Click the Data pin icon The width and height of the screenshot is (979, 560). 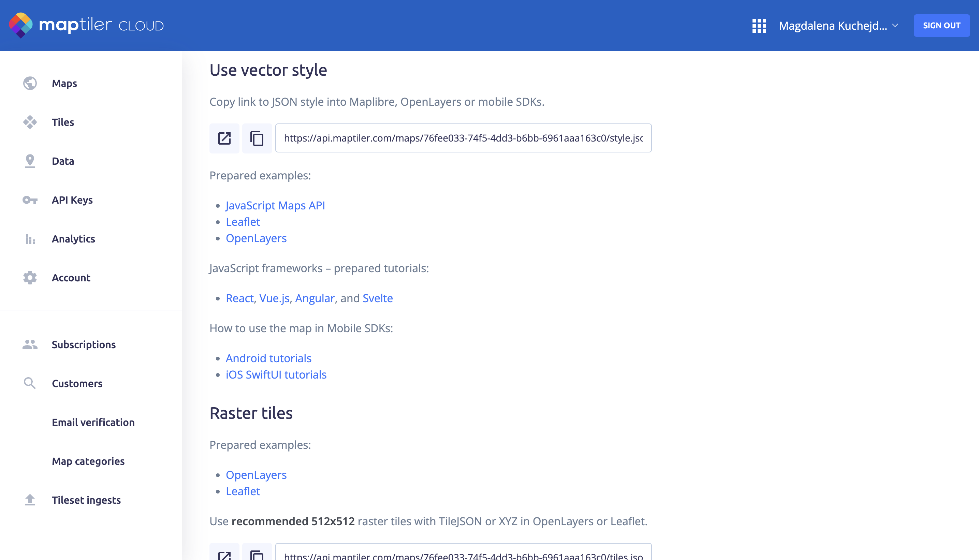coord(30,161)
